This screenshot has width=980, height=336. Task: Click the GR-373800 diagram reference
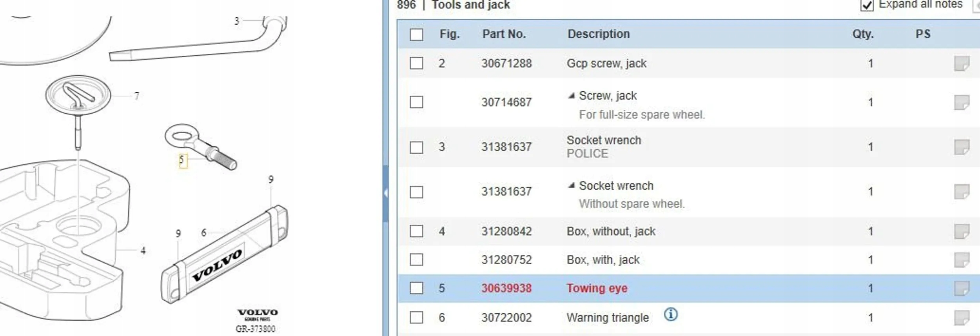[x=256, y=329]
